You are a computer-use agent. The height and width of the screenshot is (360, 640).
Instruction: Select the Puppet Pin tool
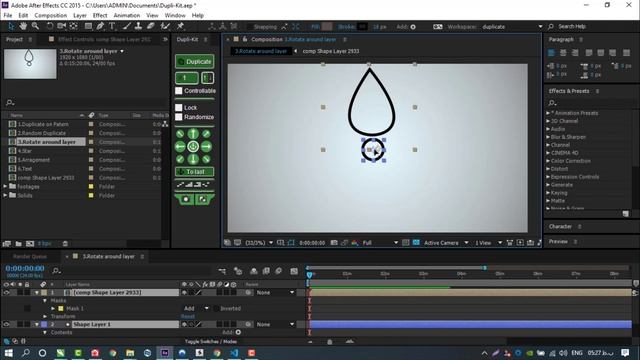pyautogui.click(x=180, y=26)
